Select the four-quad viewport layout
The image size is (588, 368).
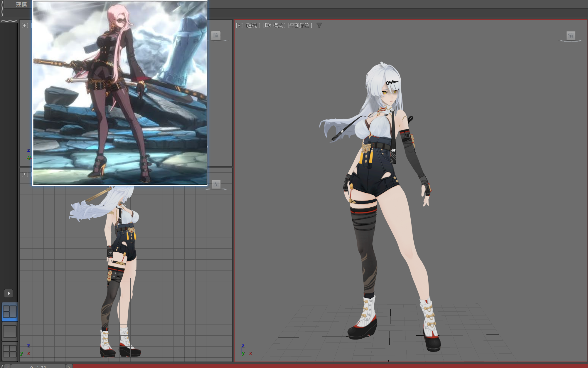(x=10, y=351)
